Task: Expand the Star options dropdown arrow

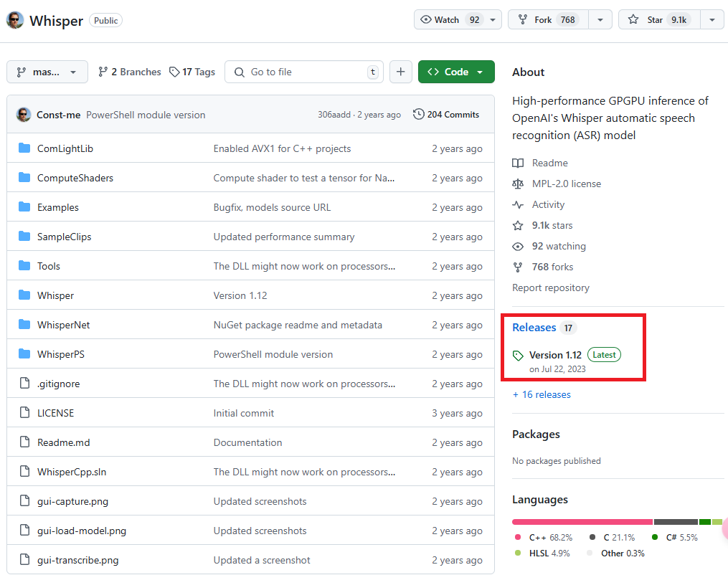Action: (712, 19)
